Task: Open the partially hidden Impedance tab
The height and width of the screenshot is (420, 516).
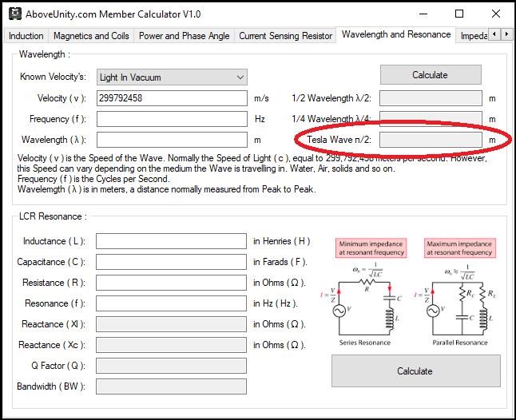Action: coord(473,35)
